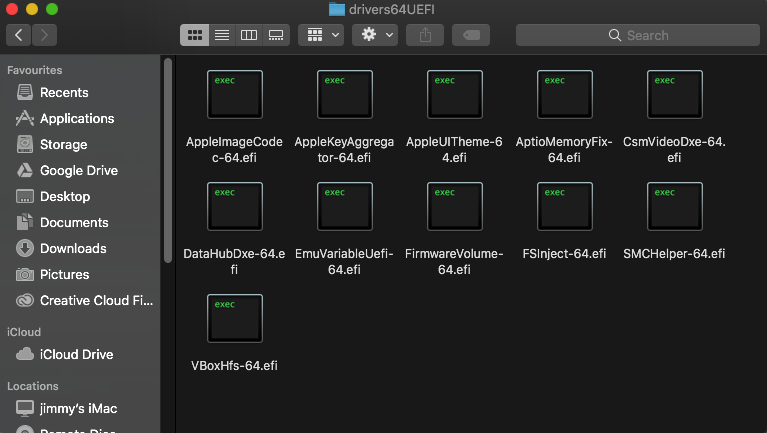This screenshot has width=767, height=433.
Task: Click the AppleImageCodec-64.efi file name
Action: point(234,150)
